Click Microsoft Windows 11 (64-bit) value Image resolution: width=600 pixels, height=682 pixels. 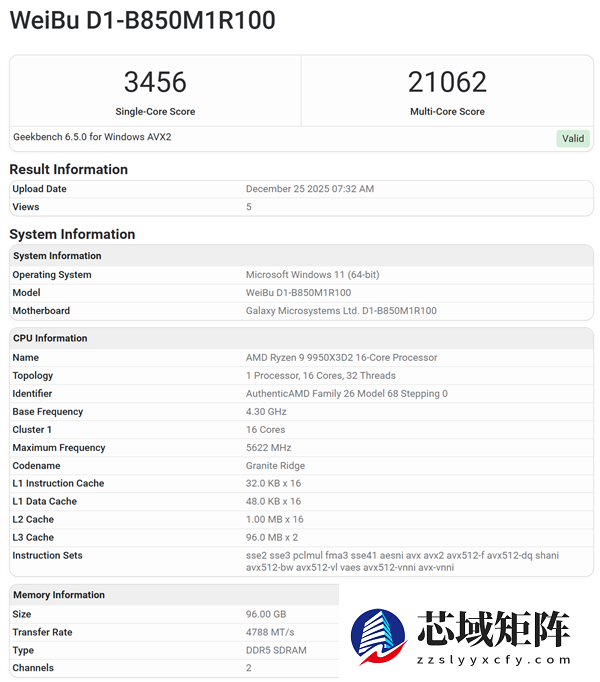point(312,275)
